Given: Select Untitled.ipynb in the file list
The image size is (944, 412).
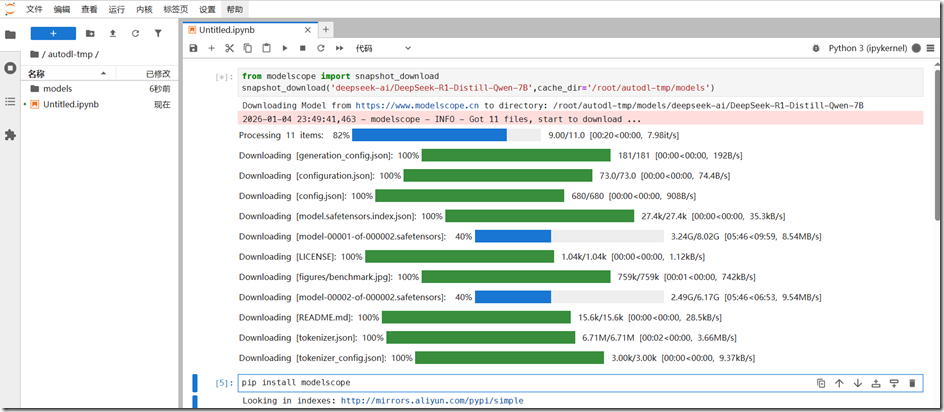Looking at the screenshot, I should pyautogui.click(x=99, y=104).
